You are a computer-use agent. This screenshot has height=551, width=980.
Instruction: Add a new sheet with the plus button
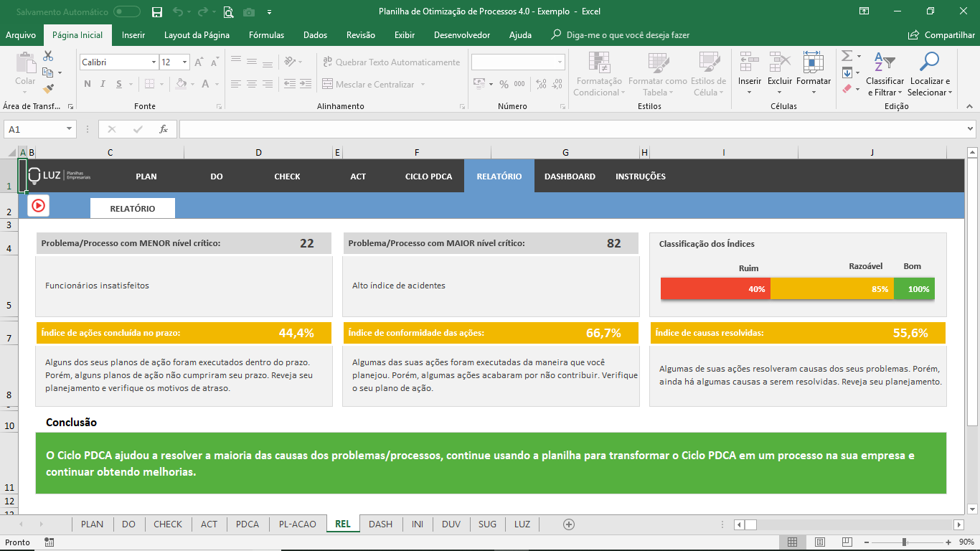pos(569,524)
